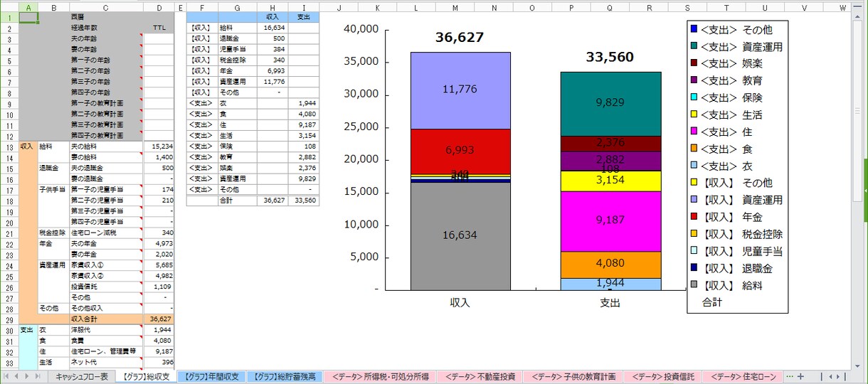Click the 16,634 cell in the summary table

click(x=274, y=27)
